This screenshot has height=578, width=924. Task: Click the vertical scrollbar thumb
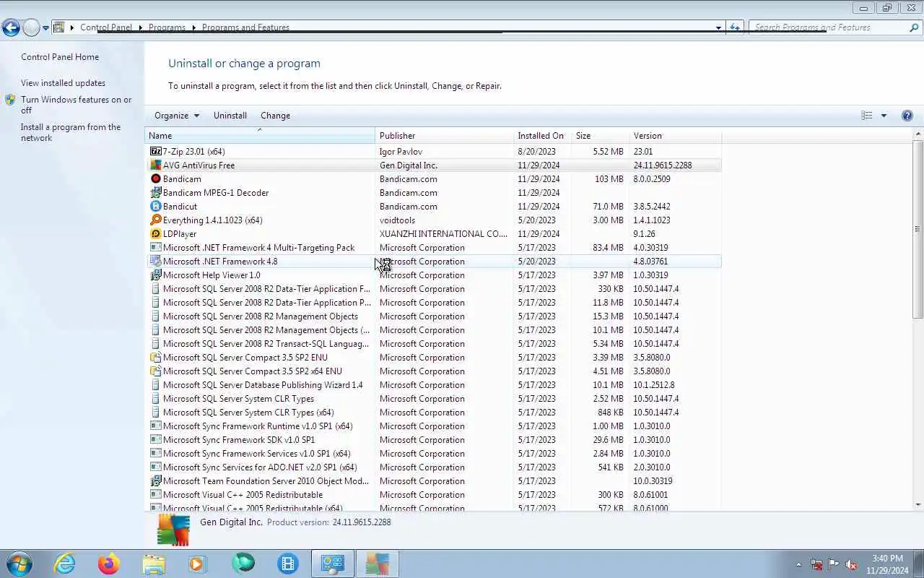[918, 229]
